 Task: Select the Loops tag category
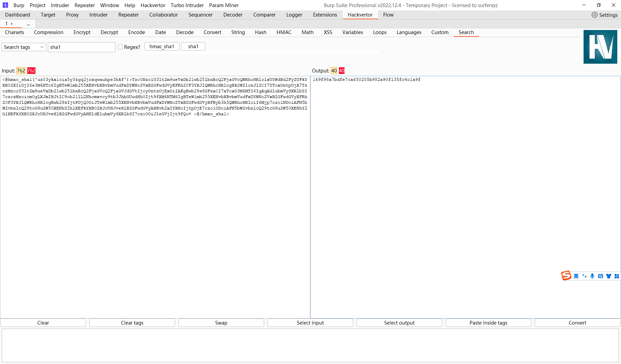[380, 32]
